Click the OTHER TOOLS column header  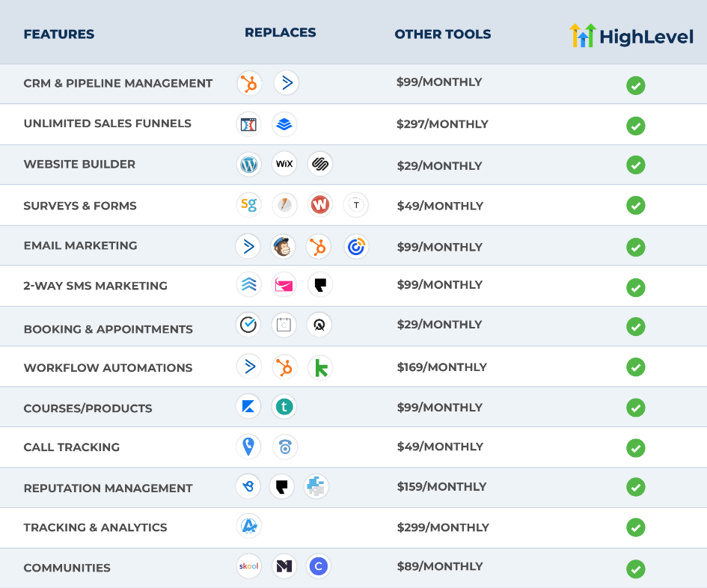pyautogui.click(x=442, y=34)
